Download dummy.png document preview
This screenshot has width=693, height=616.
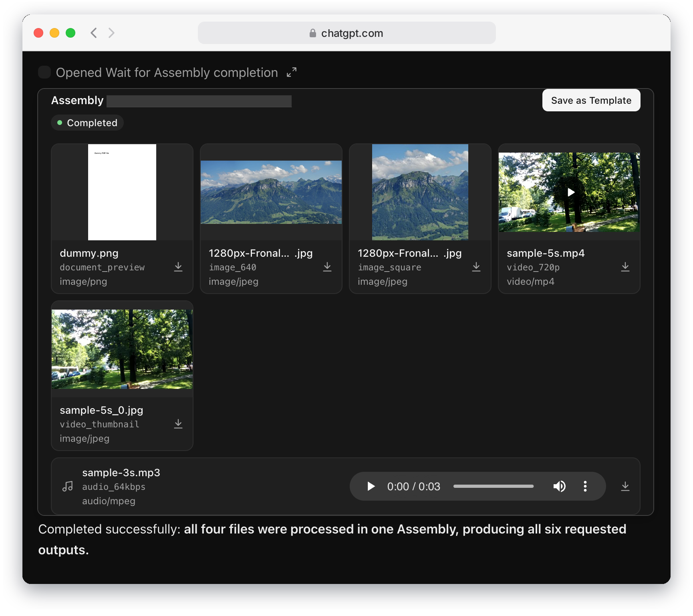(178, 267)
